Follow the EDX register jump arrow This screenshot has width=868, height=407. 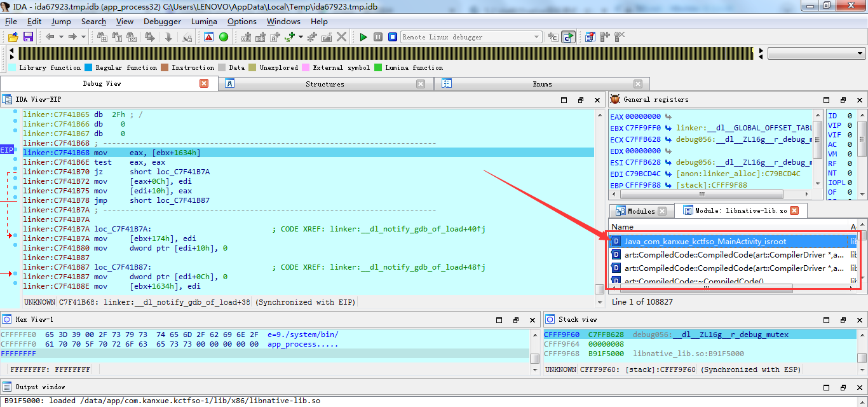(x=668, y=151)
